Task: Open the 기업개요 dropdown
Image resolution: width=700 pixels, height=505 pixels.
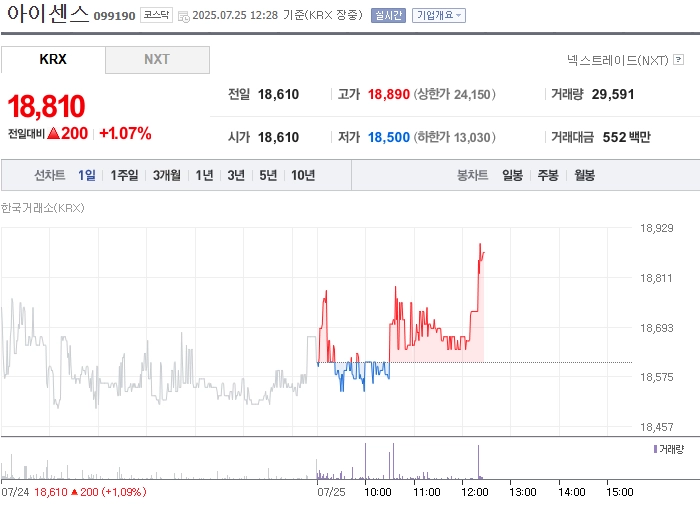Action: 439,15
